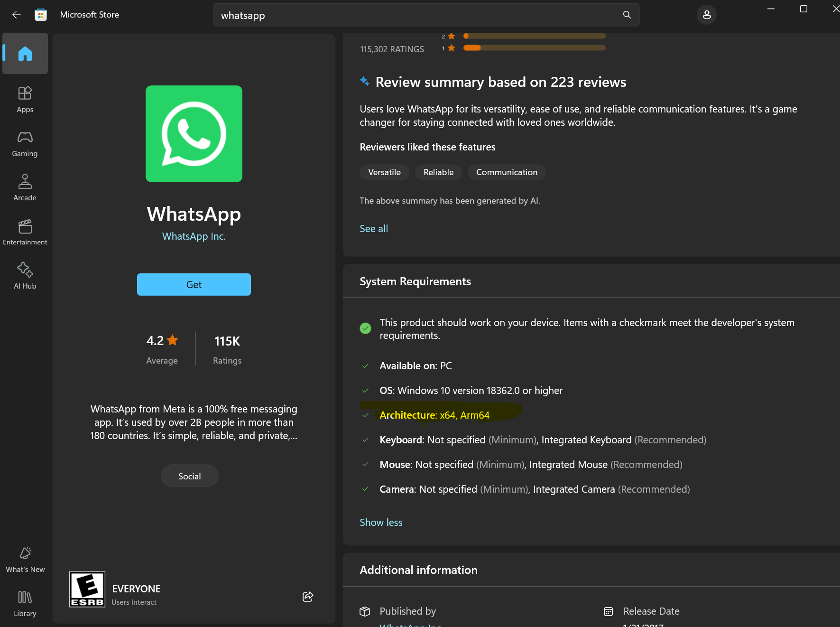Screen dimensions: 840x627
Task: Click the back arrow icon
Action: [17, 15]
